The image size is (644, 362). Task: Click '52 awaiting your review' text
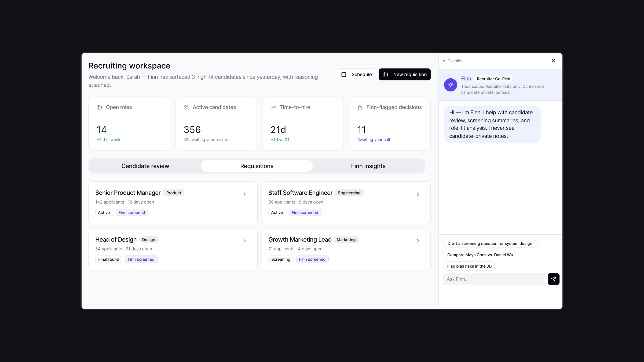click(x=206, y=140)
